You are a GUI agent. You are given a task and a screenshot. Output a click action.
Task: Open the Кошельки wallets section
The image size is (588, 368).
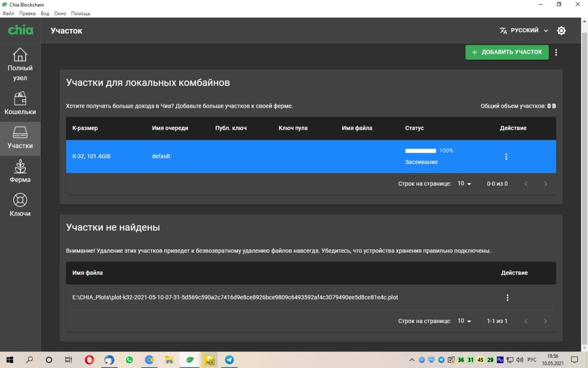20,103
